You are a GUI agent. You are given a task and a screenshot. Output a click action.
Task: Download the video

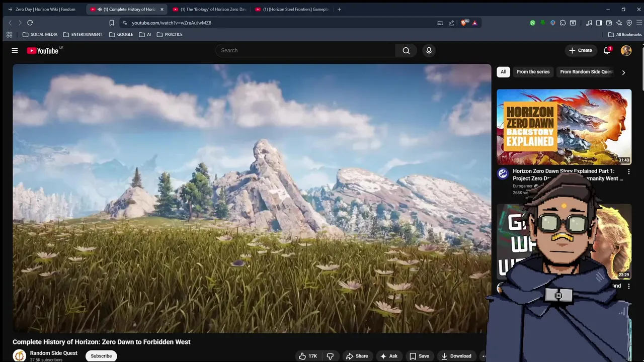456,356
